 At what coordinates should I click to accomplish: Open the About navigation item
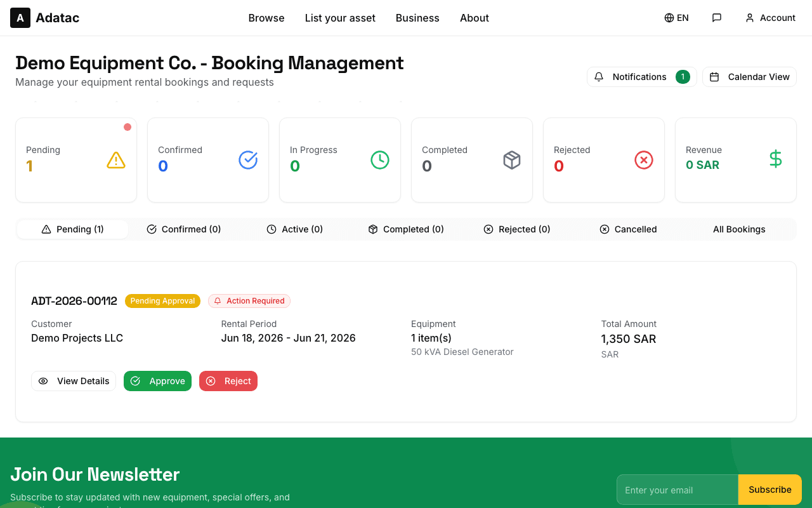[475, 18]
